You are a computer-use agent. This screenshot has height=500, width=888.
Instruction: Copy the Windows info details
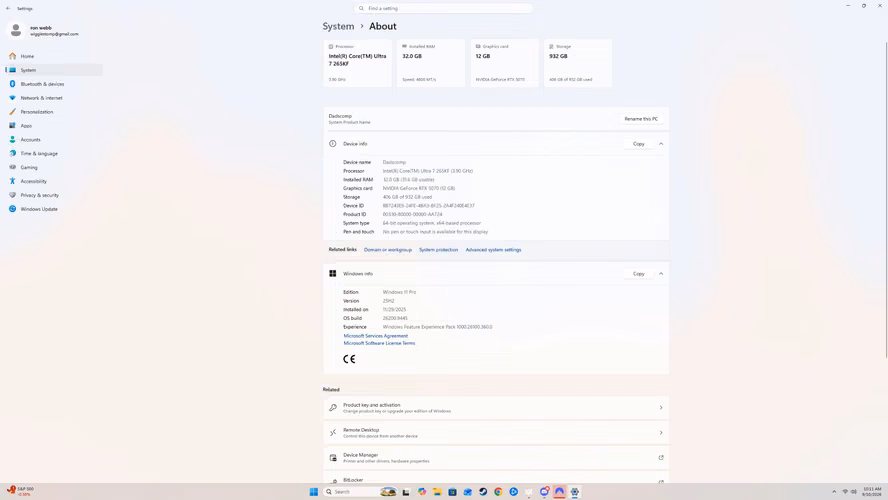[x=639, y=273]
